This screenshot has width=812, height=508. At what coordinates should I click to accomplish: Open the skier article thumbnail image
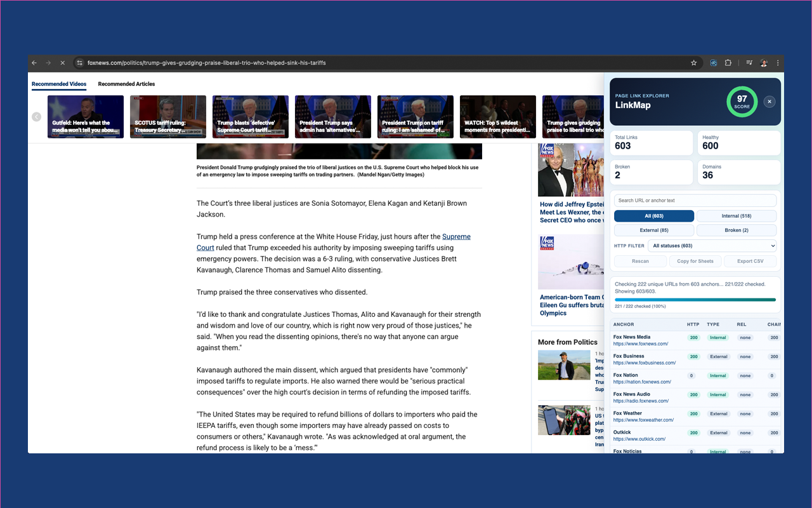[571, 262]
